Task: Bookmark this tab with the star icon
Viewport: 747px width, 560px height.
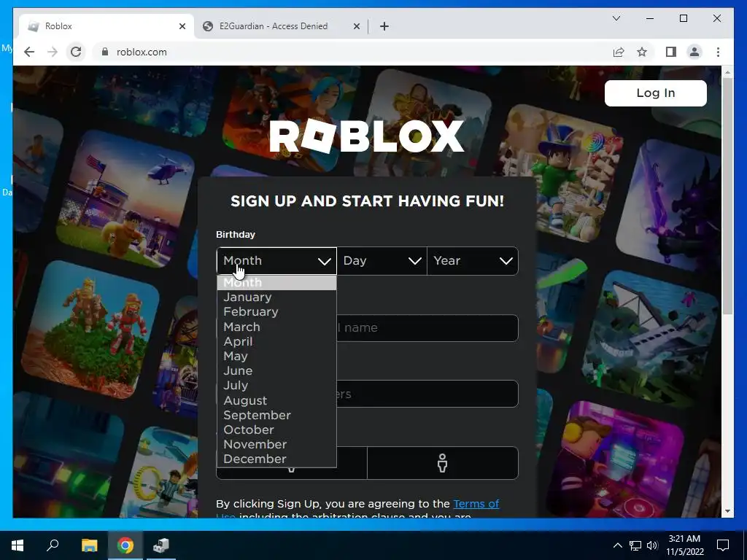Action: tap(642, 52)
